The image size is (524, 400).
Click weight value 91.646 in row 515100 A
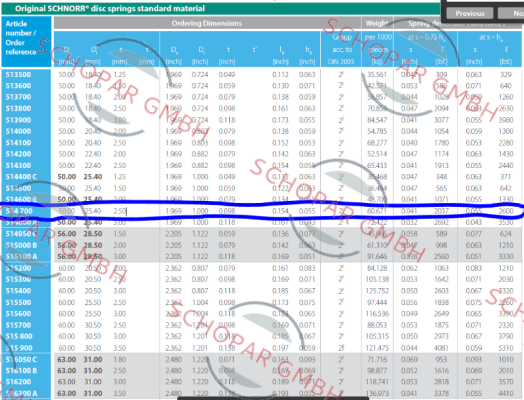pos(377,257)
